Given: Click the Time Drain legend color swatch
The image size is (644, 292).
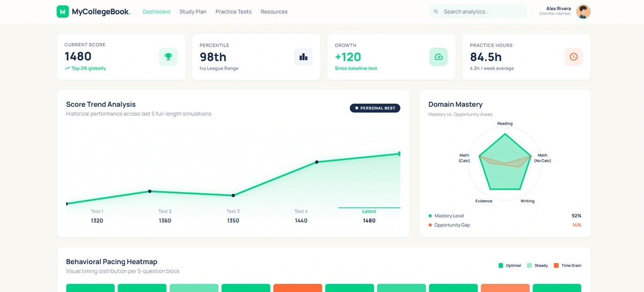Looking at the screenshot, I should point(556,266).
